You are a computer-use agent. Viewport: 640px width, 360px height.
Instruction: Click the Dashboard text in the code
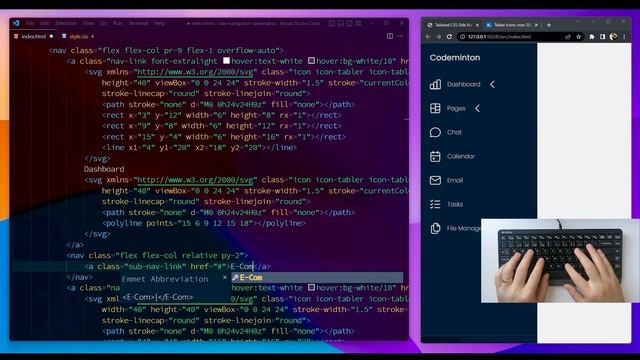pyautogui.click(x=104, y=169)
